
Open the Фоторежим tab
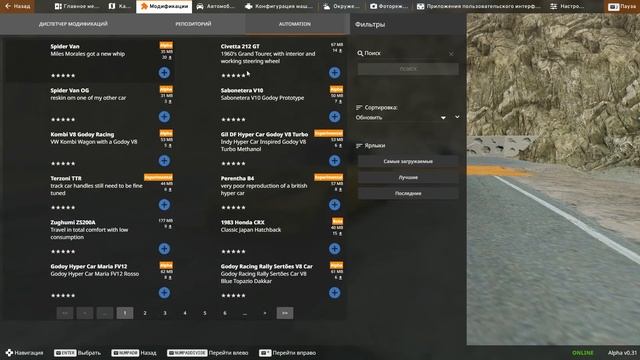(389, 6)
